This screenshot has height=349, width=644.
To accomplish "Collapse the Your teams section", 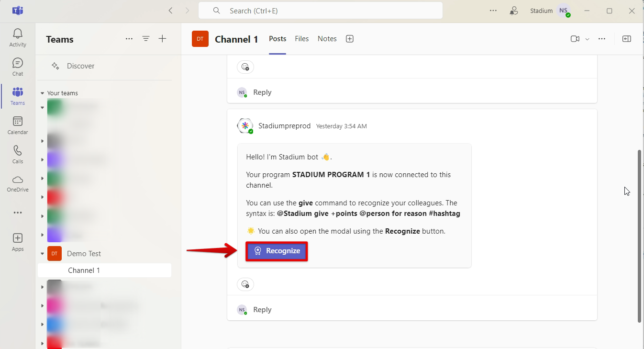I will point(42,93).
